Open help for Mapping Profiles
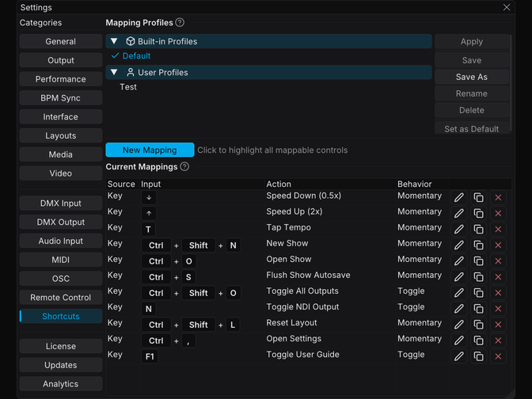This screenshot has height=399, width=532. pos(180,22)
